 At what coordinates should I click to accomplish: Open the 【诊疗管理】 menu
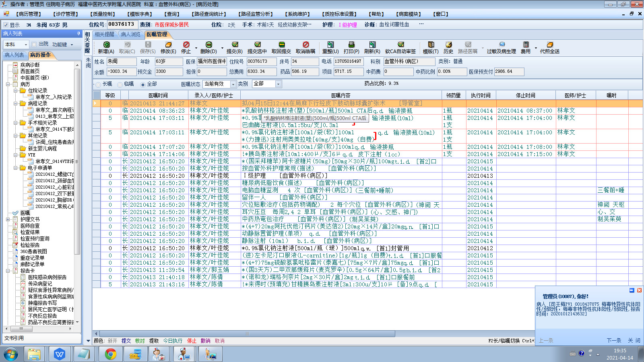(66, 14)
